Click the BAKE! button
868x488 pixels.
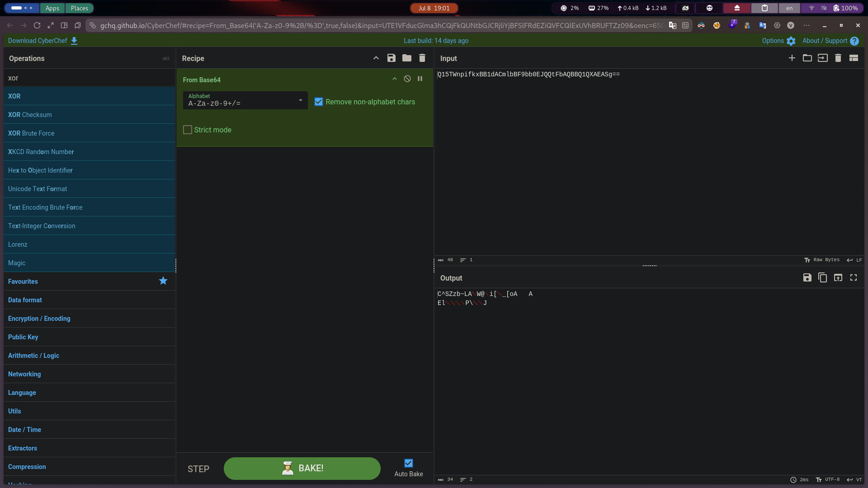click(302, 469)
